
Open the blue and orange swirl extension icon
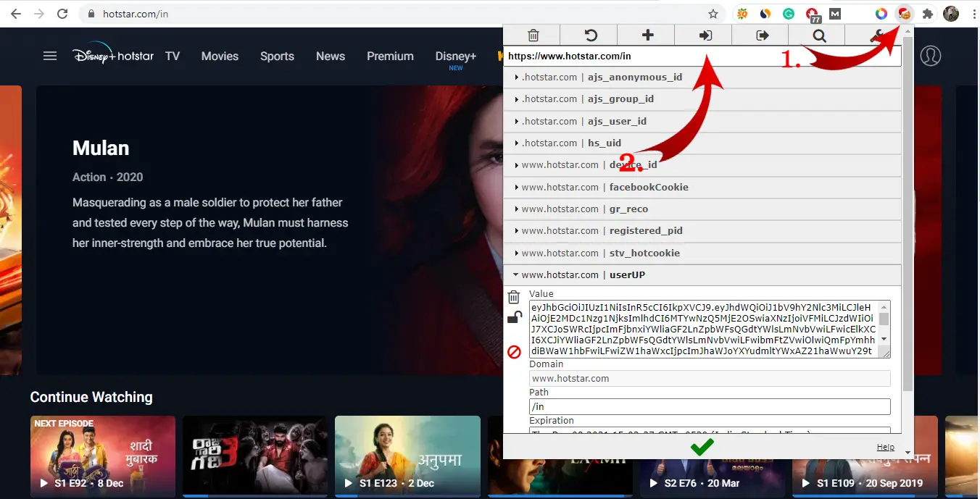[x=765, y=14]
